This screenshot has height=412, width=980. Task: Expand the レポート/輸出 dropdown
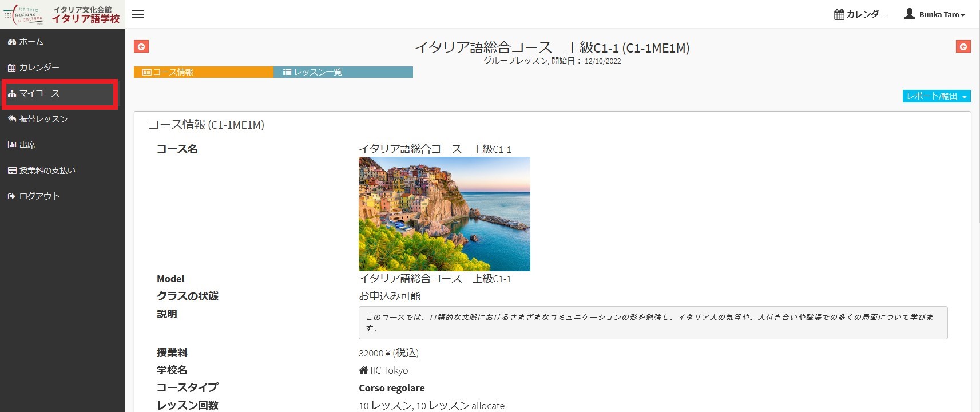coord(936,96)
